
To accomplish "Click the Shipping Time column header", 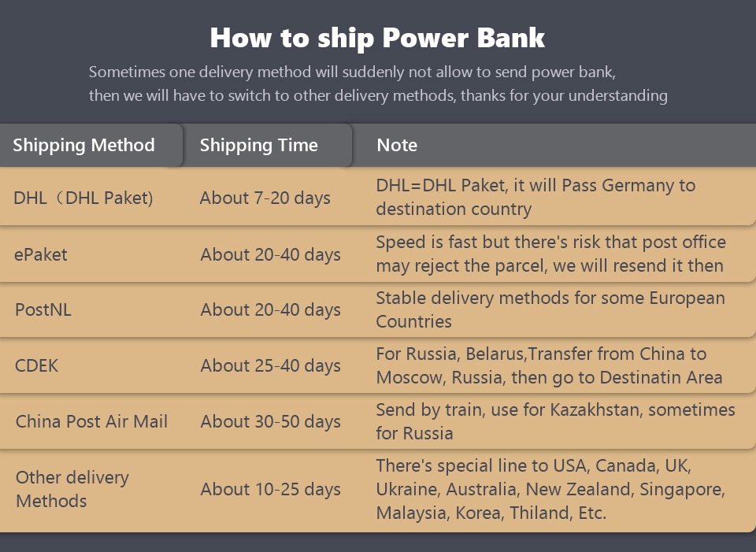I will click(x=259, y=146).
